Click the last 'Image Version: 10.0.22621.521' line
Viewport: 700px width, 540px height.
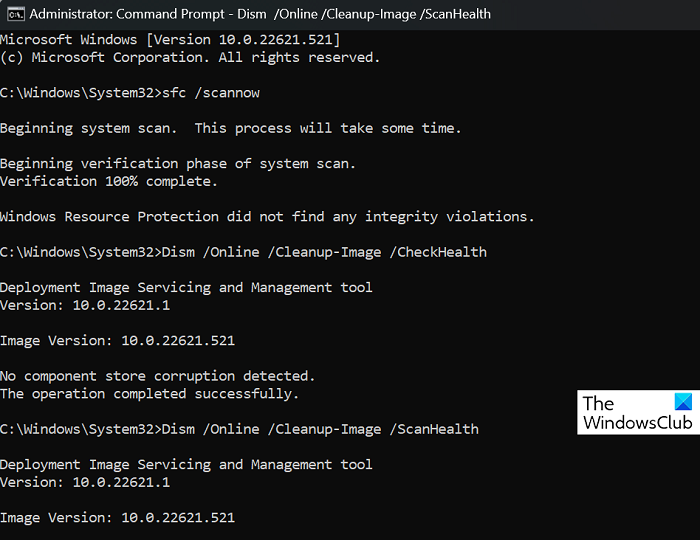(117, 518)
